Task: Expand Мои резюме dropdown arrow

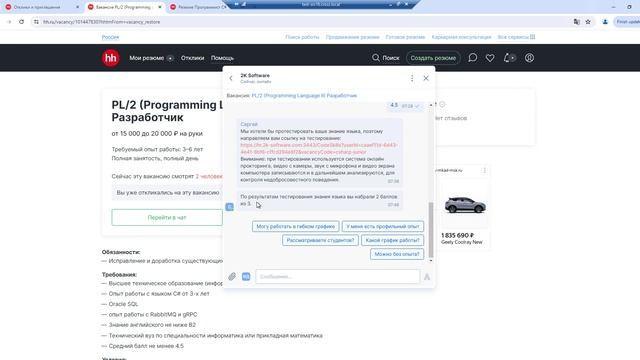Action: point(170,58)
